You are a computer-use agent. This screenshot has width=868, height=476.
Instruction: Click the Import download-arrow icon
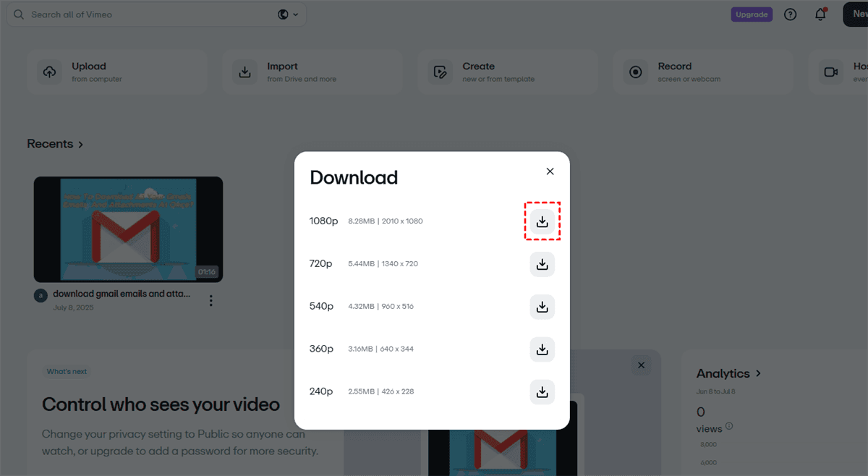pyautogui.click(x=245, y=72)
